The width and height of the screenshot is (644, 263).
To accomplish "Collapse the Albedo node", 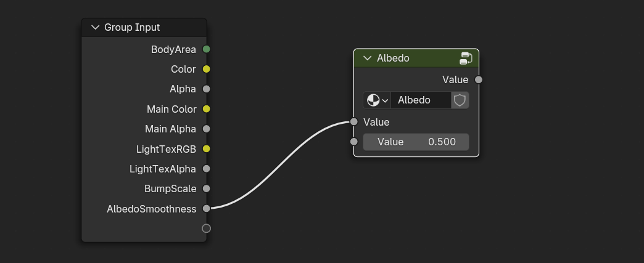I will pyautogui.click(x=368, y=59).
